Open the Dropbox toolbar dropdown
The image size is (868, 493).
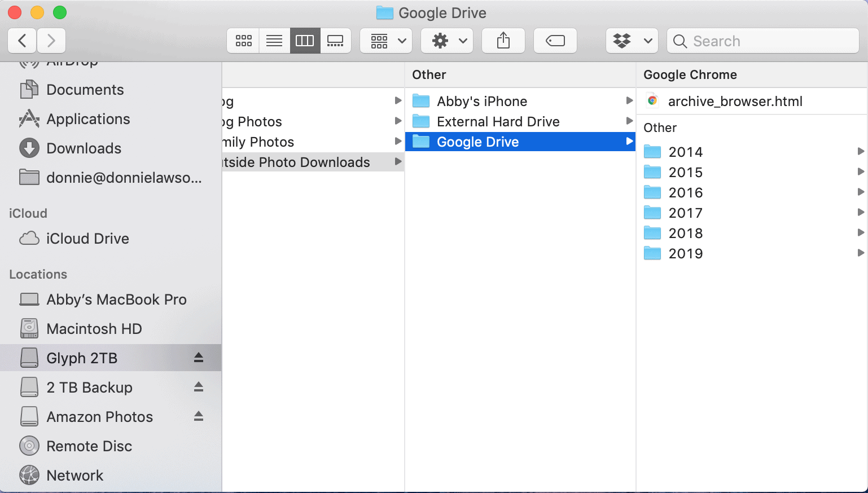[632, 41]
